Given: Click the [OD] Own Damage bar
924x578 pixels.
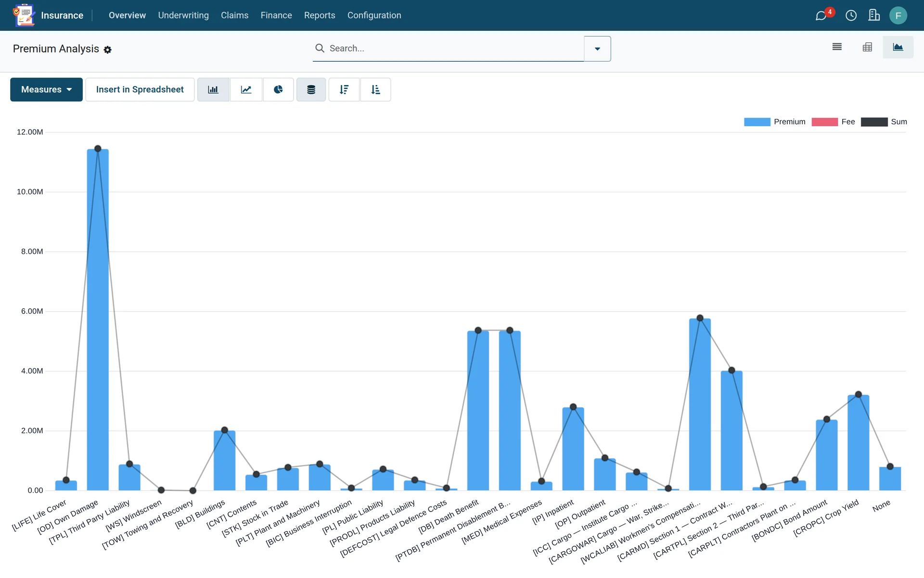Looking at the screenshot, I should tap(98, 320).
